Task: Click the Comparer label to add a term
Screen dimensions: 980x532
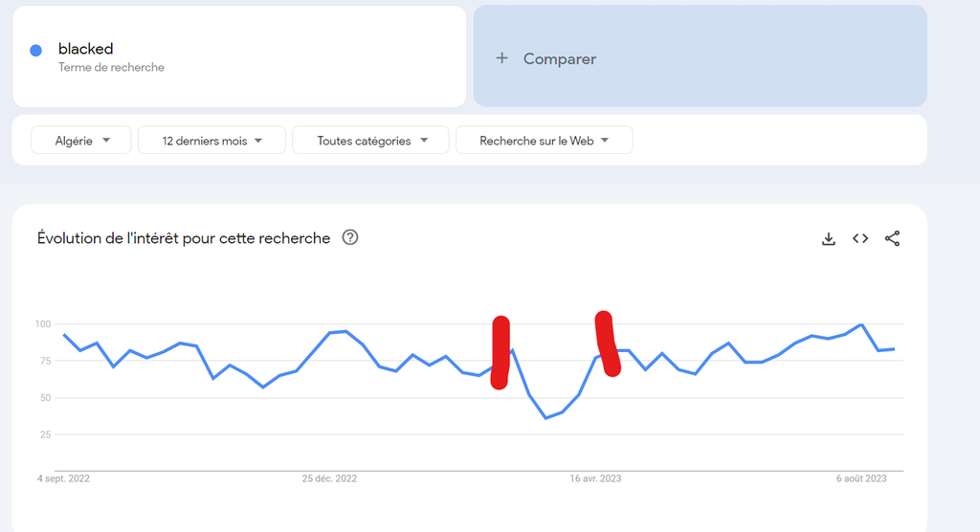Action: pos(560,58)
